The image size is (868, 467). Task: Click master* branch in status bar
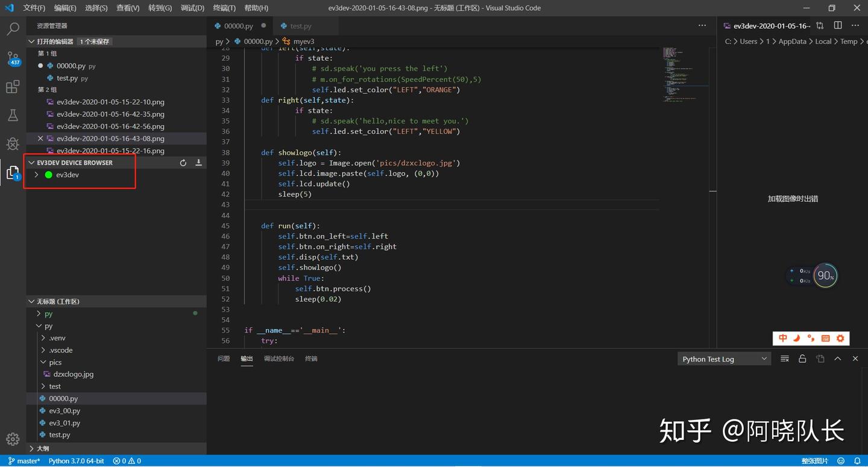point(24,460)
